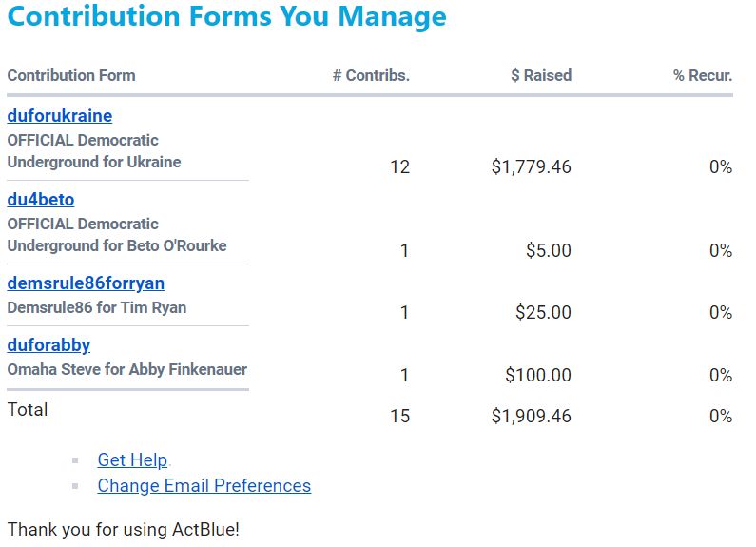The height and width of the screenshot is (547, 756).
Task: Click the # Contribs. column header
Action: (371, 75)
